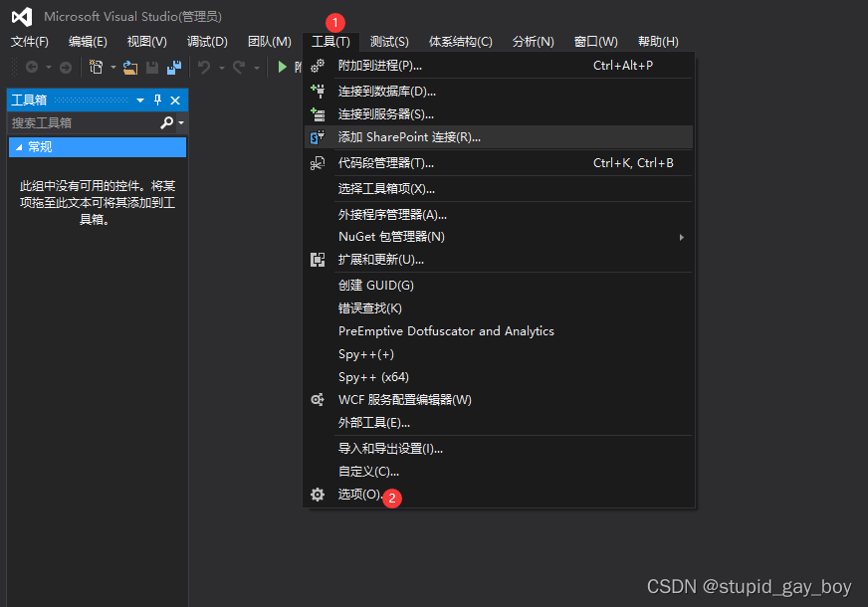Click the magnifier icon in the toolbox search
This screenshot has height=607, width=868.
[167, 120]
